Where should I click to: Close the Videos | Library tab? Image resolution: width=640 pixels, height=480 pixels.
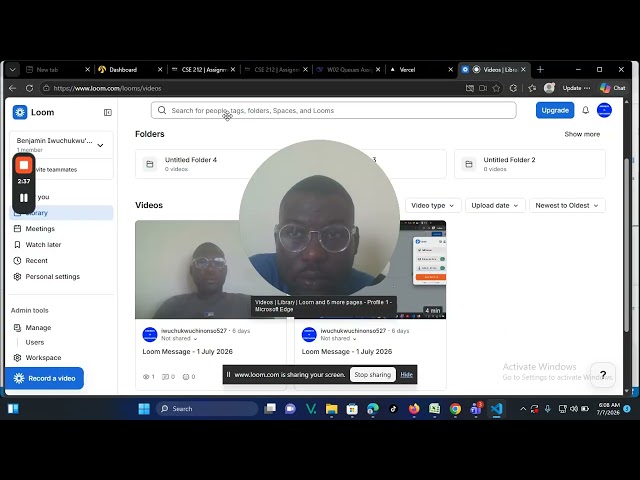(523, 70)
